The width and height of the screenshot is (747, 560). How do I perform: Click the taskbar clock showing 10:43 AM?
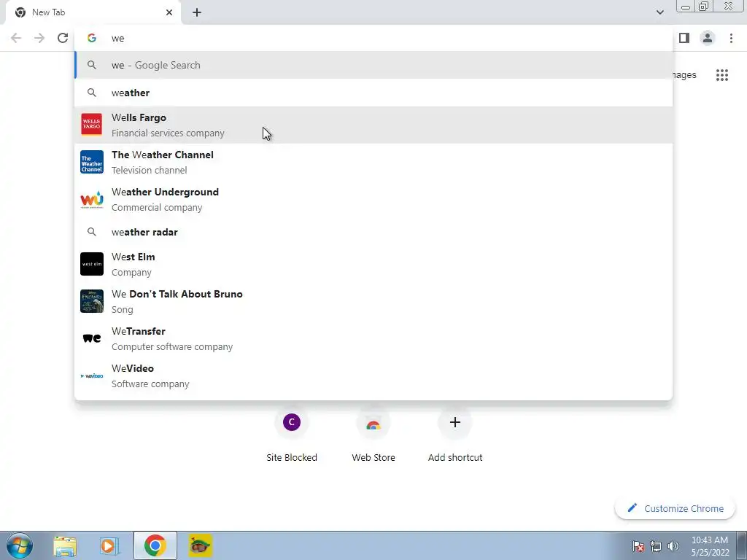point(710,546)
